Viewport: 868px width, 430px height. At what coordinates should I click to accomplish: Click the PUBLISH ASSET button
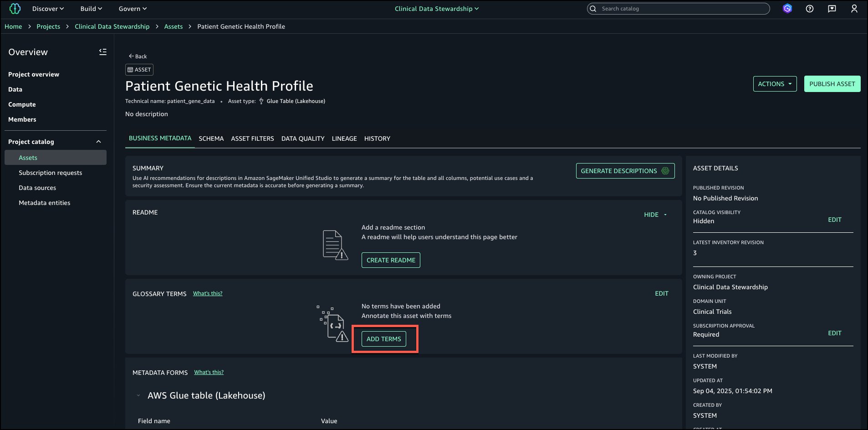[x=832, y=84]
